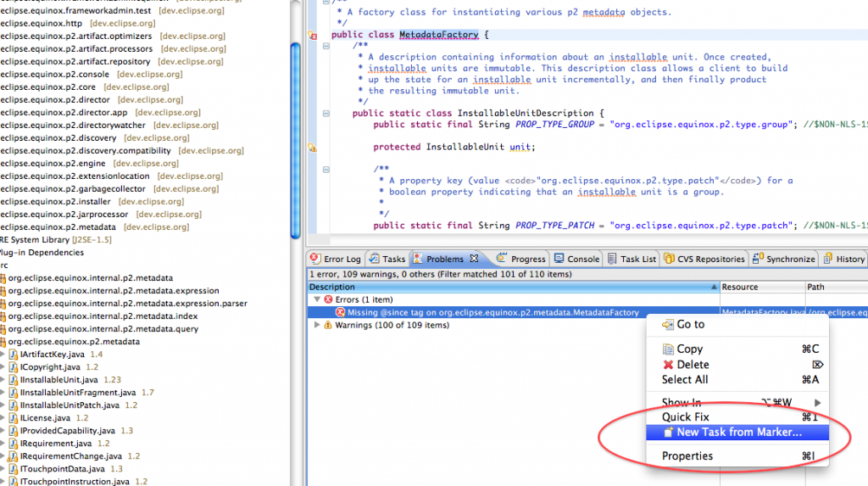Click the red X Delete icon in menu

click(668, 365)
